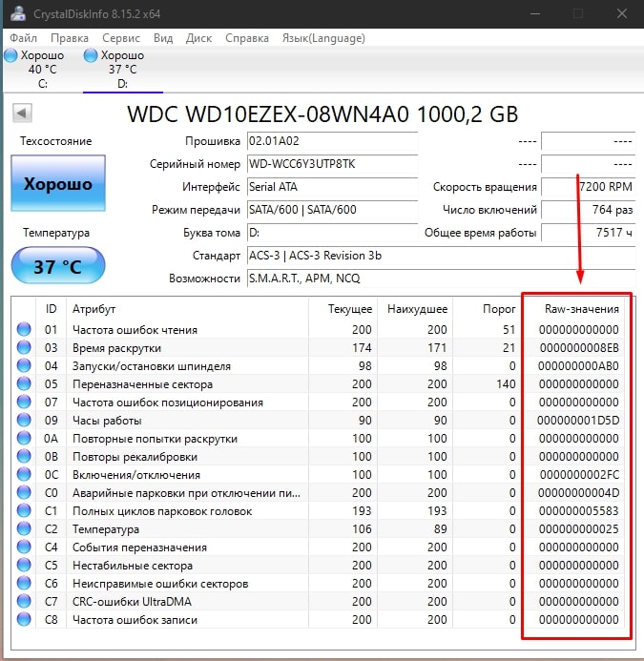644x661 pixels.
Task: Click the total hours 7517 ч field
Action: [x=588, y=233]
